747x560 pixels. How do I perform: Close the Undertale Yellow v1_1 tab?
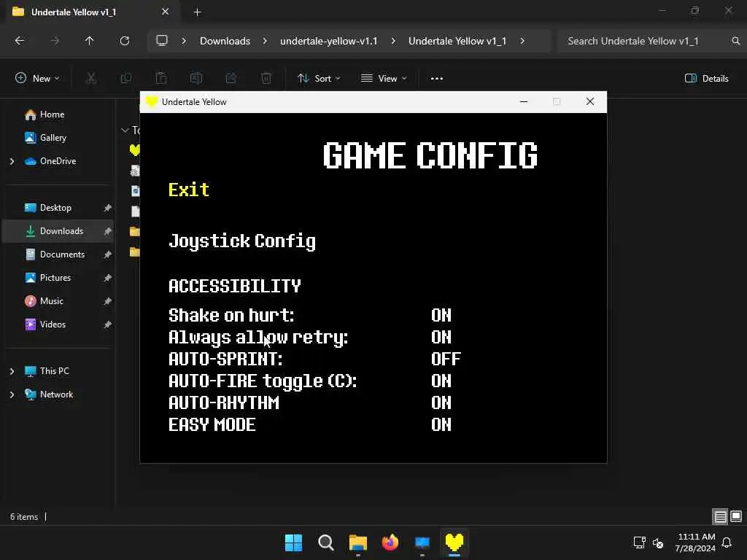[166, 12]
